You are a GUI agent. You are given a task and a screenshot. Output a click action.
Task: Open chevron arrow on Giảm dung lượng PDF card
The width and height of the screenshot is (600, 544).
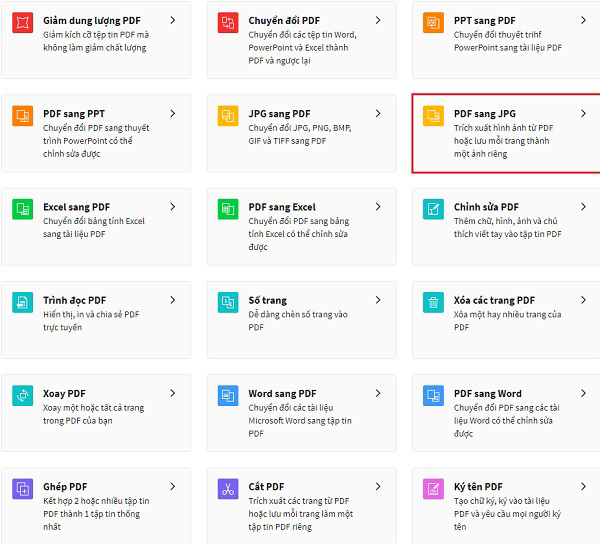(x=173, y=20)
